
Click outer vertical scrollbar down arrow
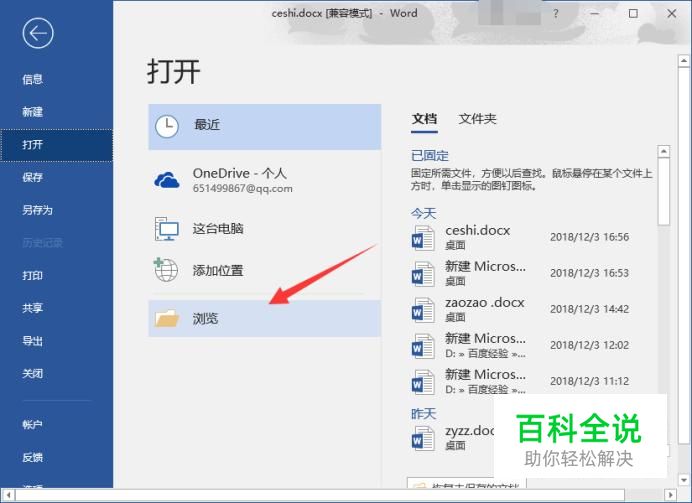(684, 480)
